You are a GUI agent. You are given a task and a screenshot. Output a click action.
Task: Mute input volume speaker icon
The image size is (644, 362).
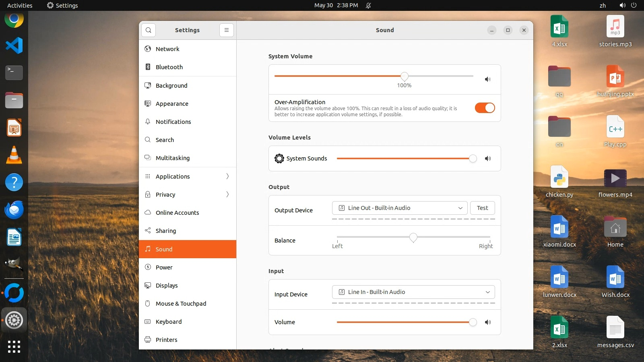[487, 322]
